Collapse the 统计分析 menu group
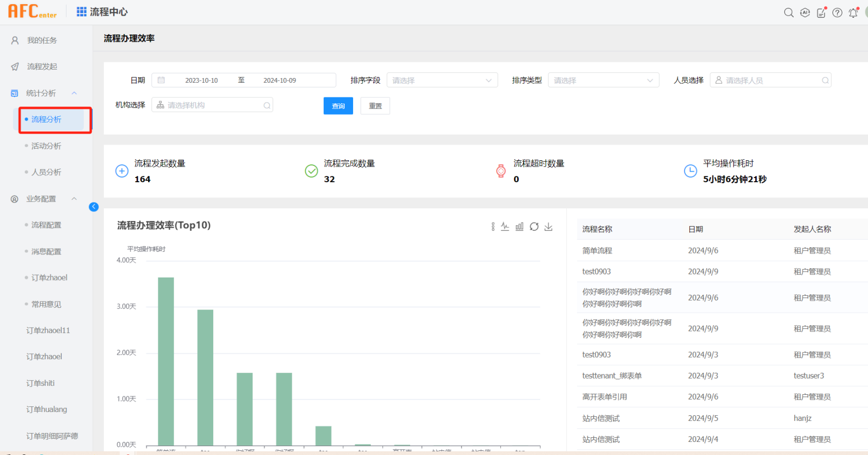This screenshot has height=455, width=868. pyautogui.click(x=74, y=93)
